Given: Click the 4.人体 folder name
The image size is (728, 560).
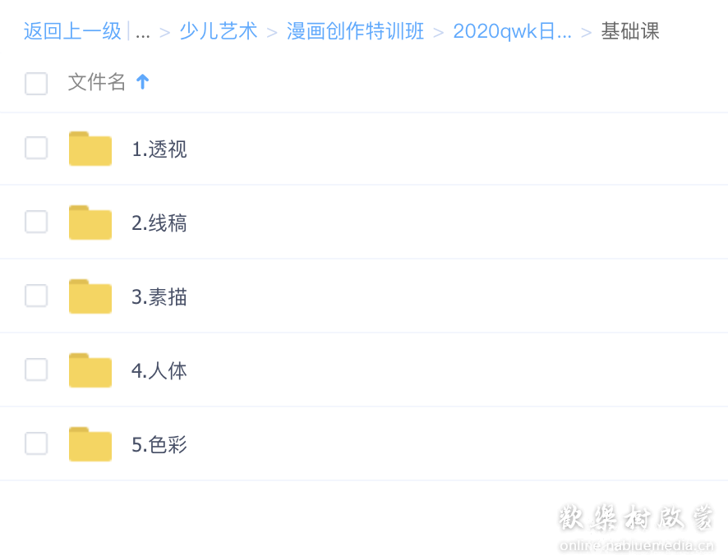Looking at the screenshot, I should tap(159, 370).
